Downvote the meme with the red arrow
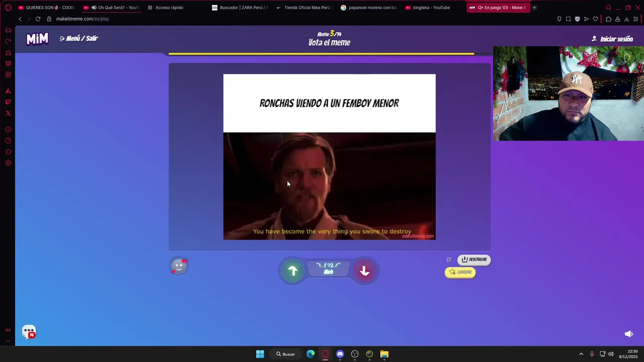The width and height of the screenshot is (644, 362). 365,271
